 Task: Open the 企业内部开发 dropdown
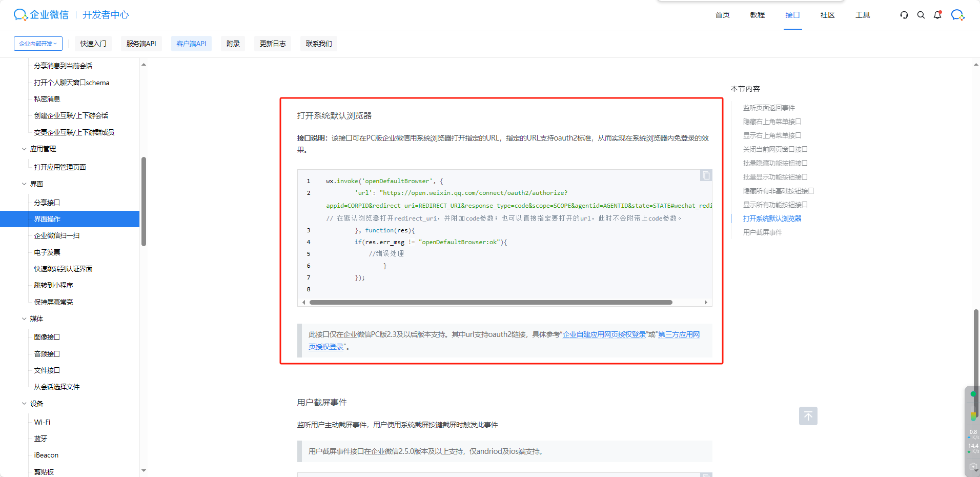(37, 44)
